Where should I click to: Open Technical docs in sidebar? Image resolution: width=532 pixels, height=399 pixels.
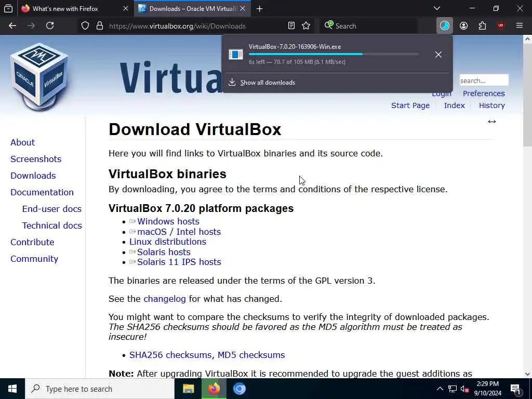52,225
